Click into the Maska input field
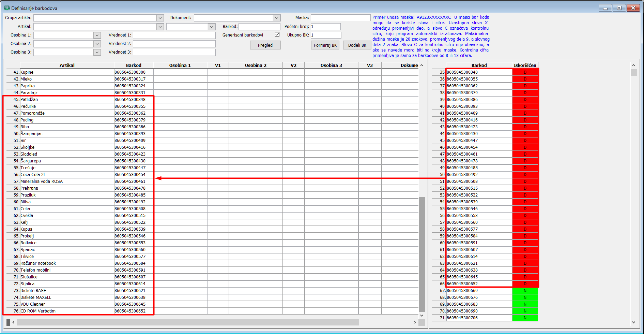The height and width of the screenshot is (334, 644). point(340,18)
